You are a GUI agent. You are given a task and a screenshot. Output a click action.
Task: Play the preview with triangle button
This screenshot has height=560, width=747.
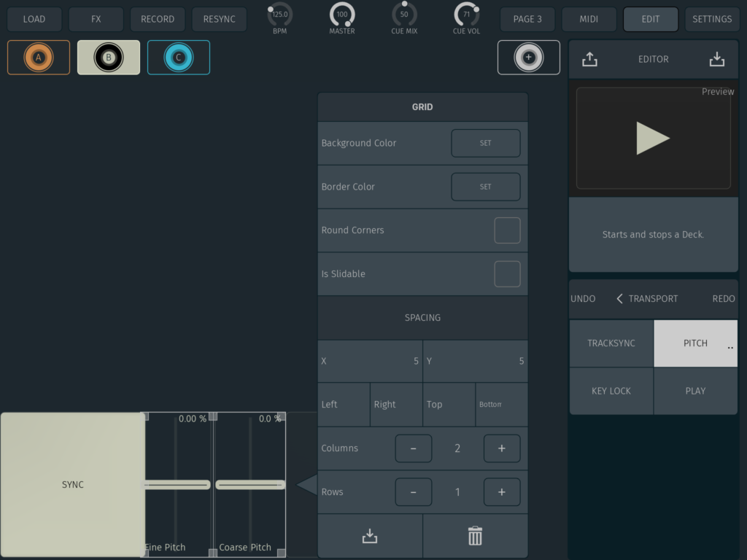pyautogui.click(x=652, y=139)
